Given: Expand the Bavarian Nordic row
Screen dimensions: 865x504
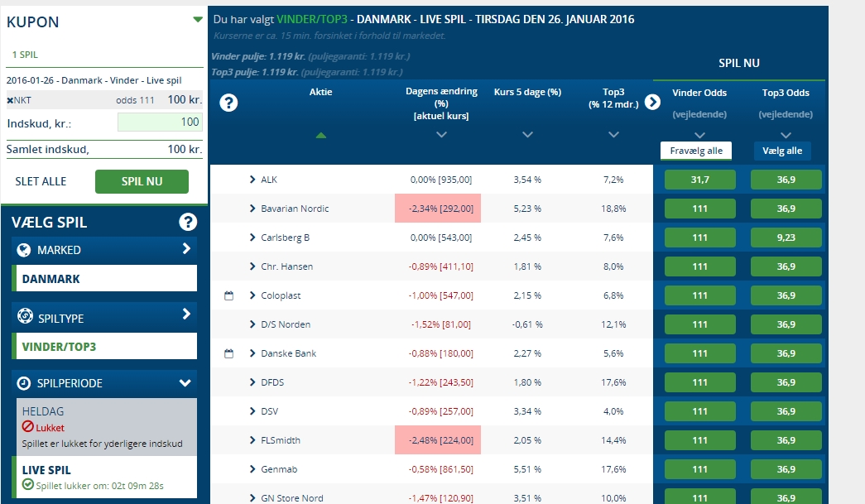Looking at the screenshot, I should tap(252, 209).
